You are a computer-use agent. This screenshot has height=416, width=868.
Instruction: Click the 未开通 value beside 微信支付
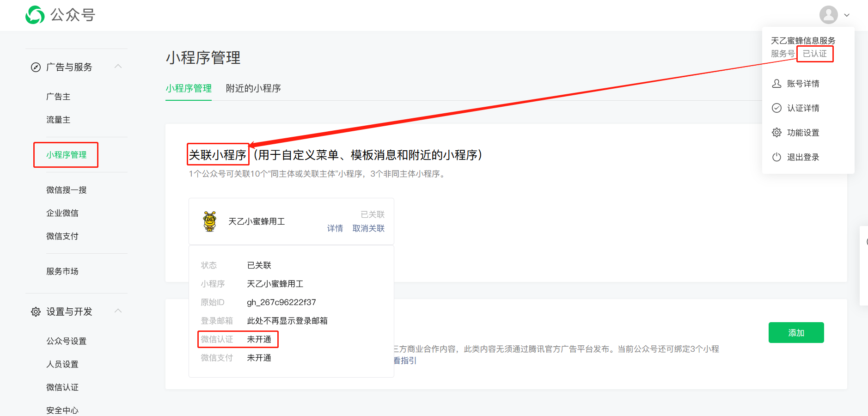pyautogui.click(x=259, y=358)
